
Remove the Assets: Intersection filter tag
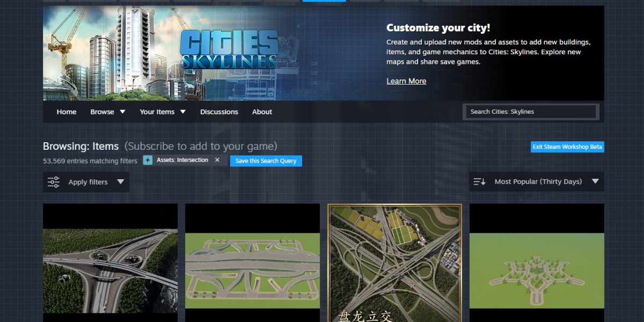pyautogui.click(x=217, y=160)
